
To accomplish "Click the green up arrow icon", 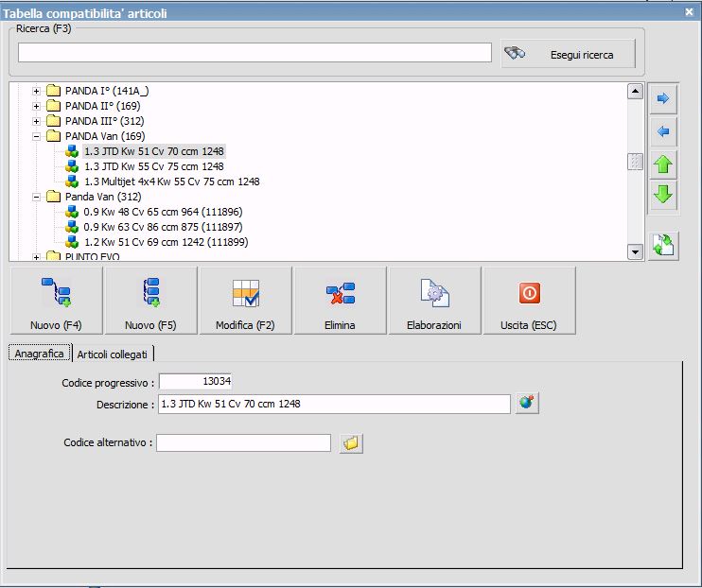I will [x=663, y=164].
